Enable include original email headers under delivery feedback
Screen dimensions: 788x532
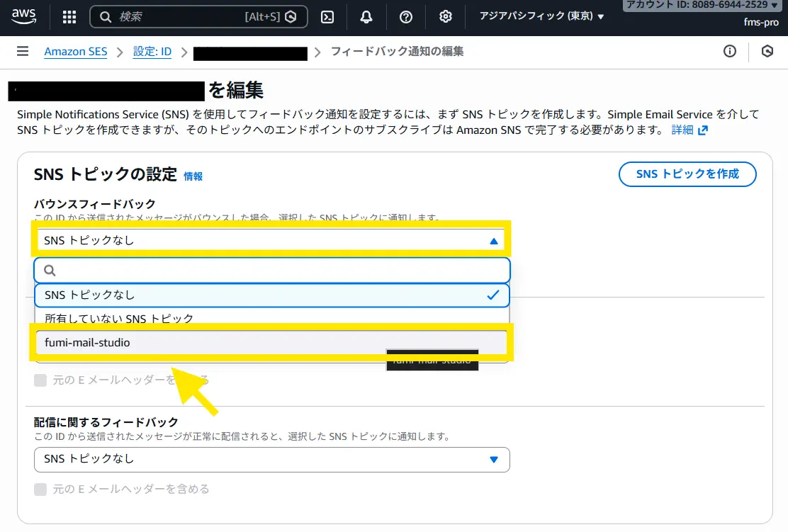pyautogui.click(x=41, y=489)
